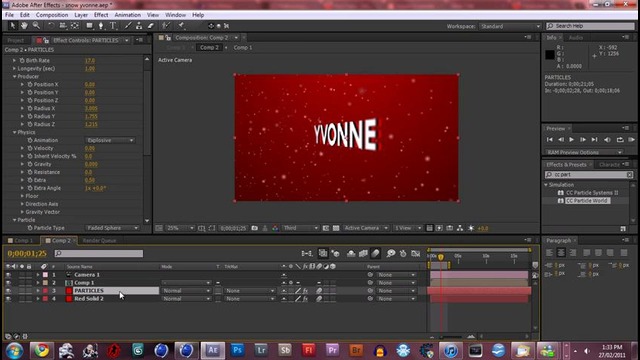Image resolution: width=640 pixels, height=360 pixels.
Task: Click the timeline layer search field
Action: click(99, 253)
